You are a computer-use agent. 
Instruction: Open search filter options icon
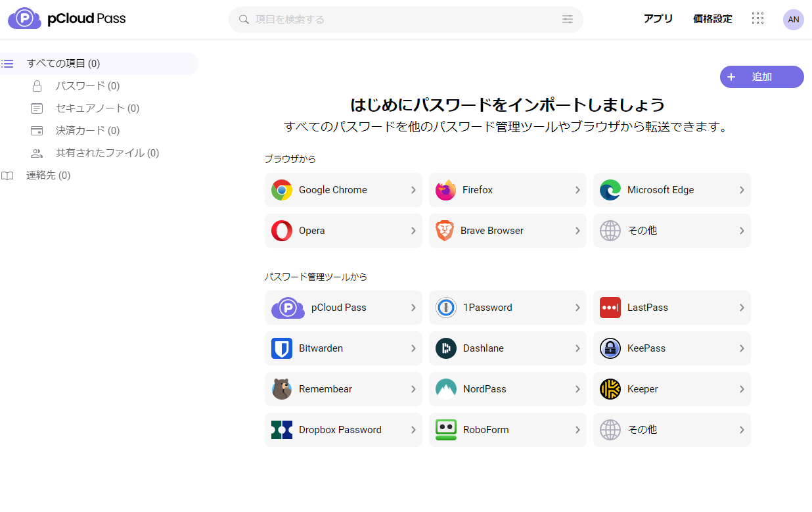[x=568, y=20]
